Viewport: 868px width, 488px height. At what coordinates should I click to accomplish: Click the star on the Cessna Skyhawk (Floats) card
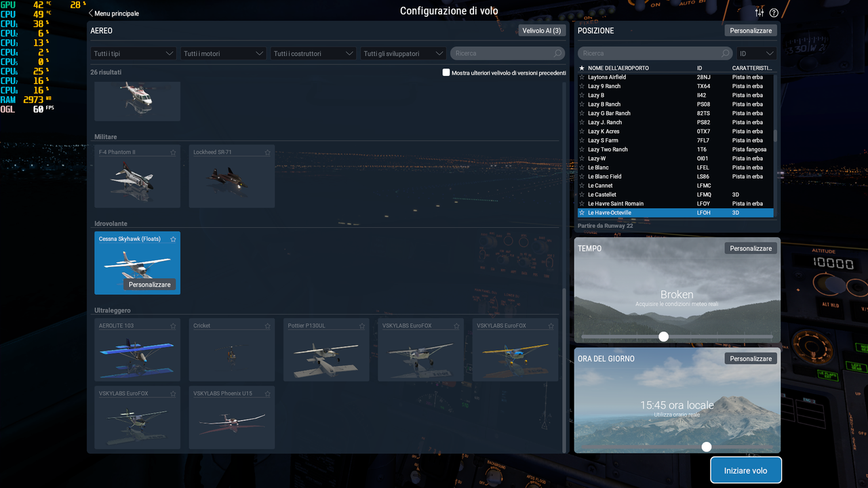click(x=173, y=239)
